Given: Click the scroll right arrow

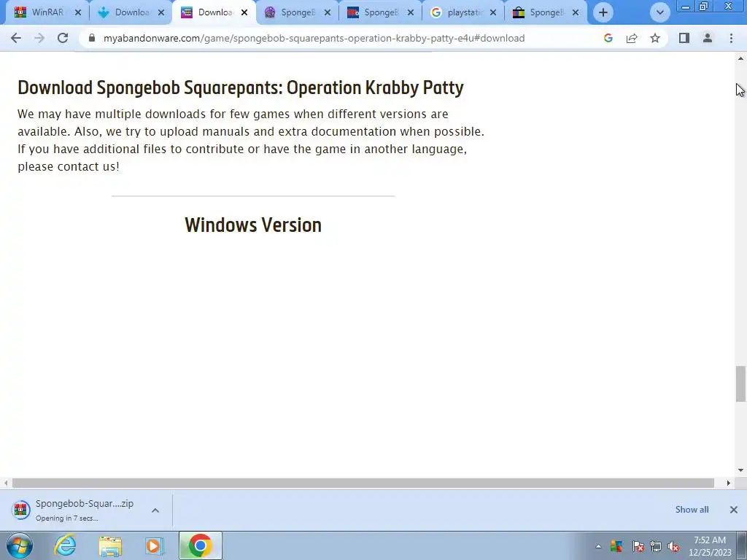Looking at the screenshot, I should [x=729, y=483].
